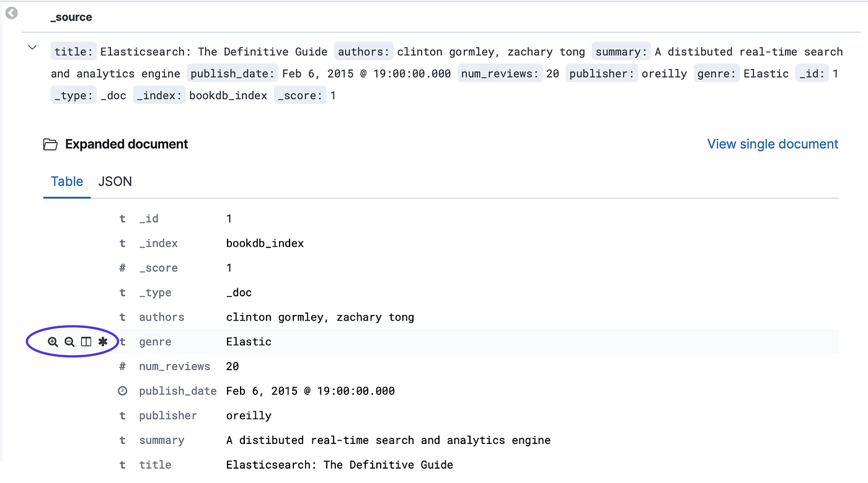Viewport: 868px width, 483px height.
Task: Click the filter out value magnifier-minus icon on genre row
Action: point(69,342)
